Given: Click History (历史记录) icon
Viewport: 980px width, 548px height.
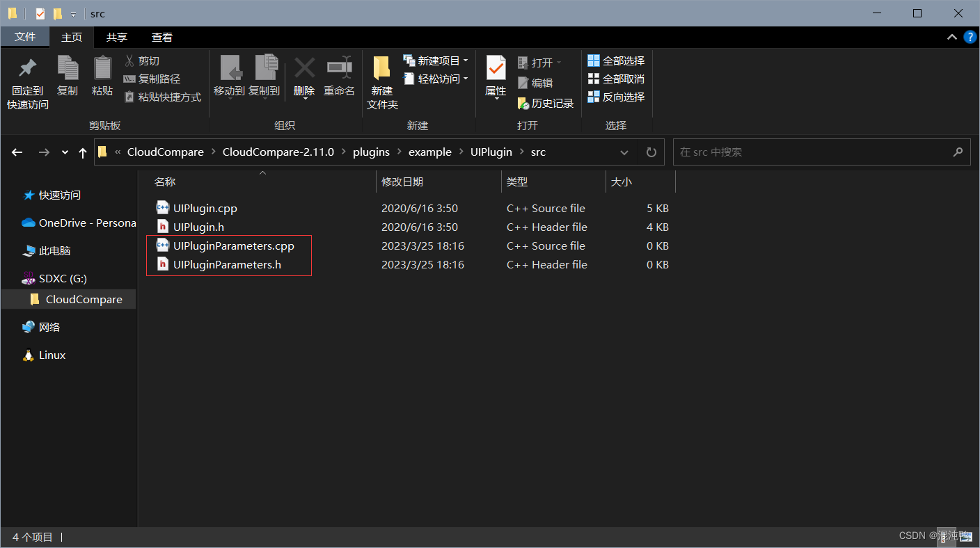Looking at the screenshot, I should coord(523,103).
